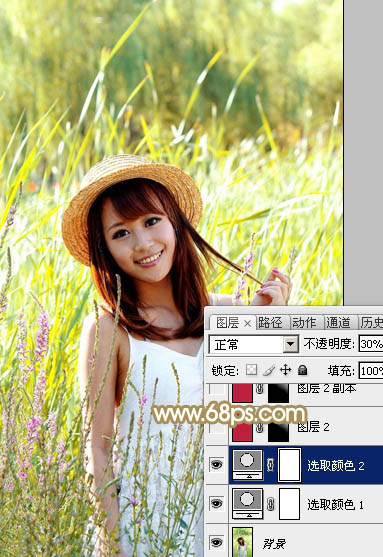The width and height of the screenshot is (383, 557).
Task: Click link icon on 选取颜色 2 layer
Action: tap(270, 465)
